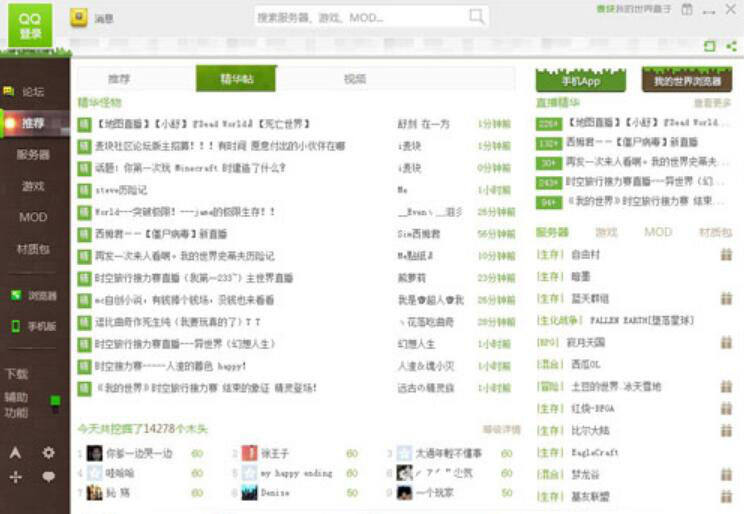The height and width of the screenshot is (514, 744).
Task: Click avatar of 张王子 user
Action: pos(250,453)
